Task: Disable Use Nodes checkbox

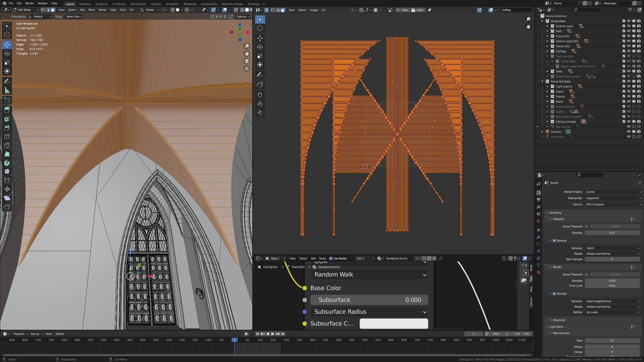Action: 331,258
